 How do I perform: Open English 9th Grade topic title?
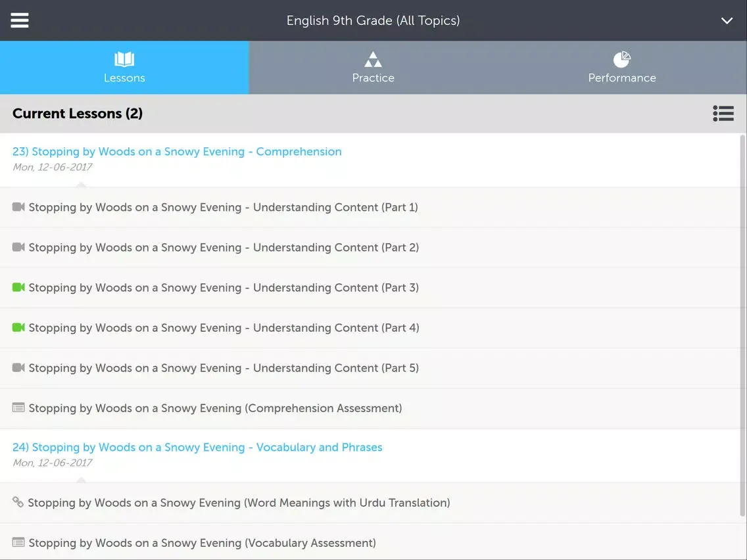tap(373, 20)
